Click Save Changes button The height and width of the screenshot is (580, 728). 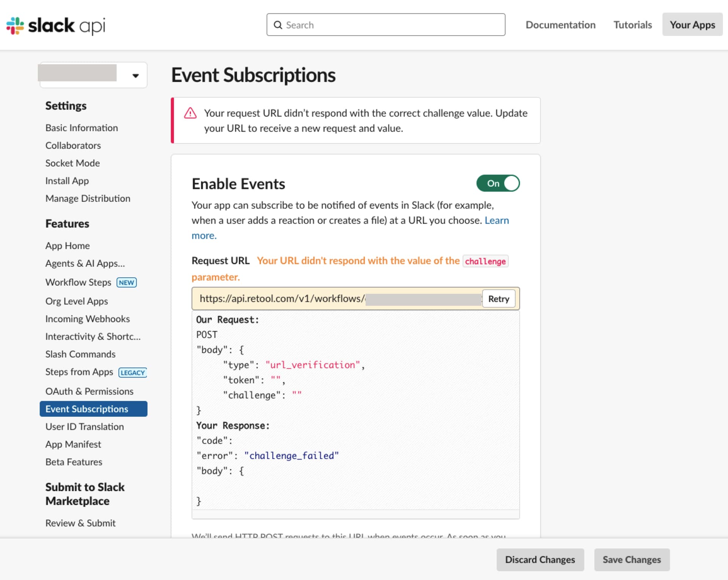coord(632,560)
